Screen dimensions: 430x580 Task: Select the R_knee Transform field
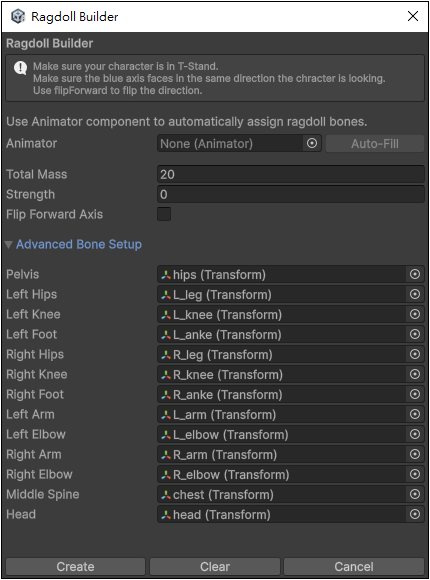coord(282,374)
